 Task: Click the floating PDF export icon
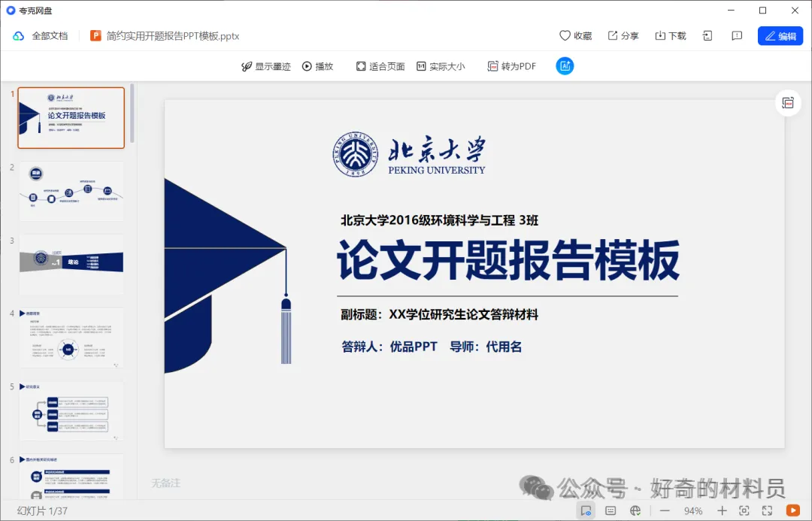788,102
